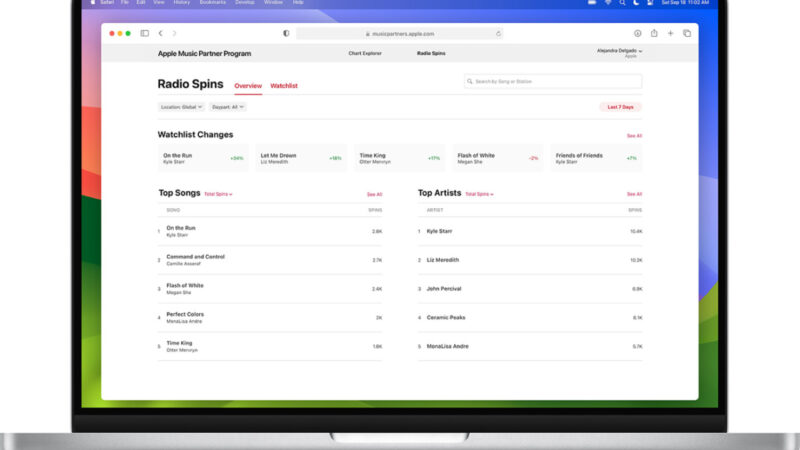Click the Share icon in Safari toolbar
The height and width of the screenshot is (450, 800).
[654, 33]
